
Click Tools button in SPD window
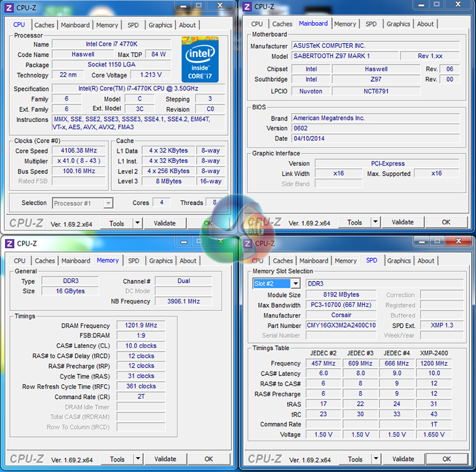[355, 459]
